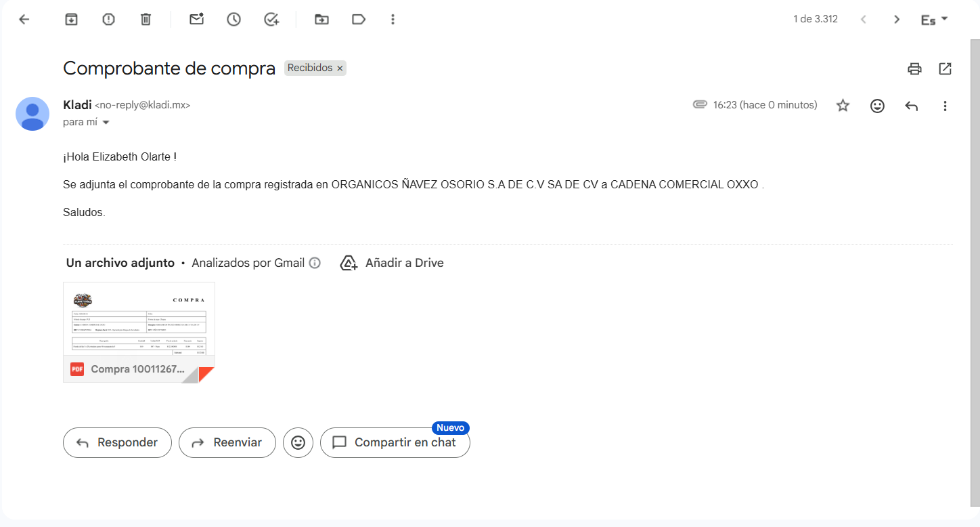Click the '1 de 3.312' counter
Image resolution: width=980 pixels, height=527 pixels.
click(816, 19)
